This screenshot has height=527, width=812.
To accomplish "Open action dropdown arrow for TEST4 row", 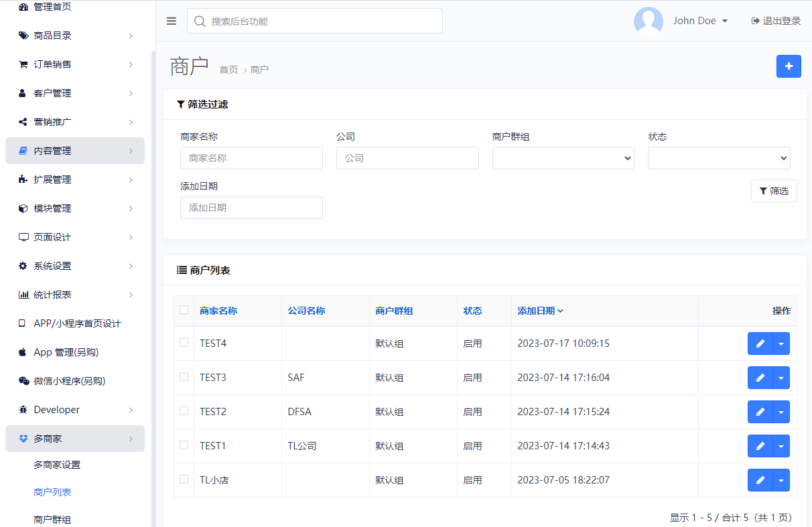I will pos(781,344).
